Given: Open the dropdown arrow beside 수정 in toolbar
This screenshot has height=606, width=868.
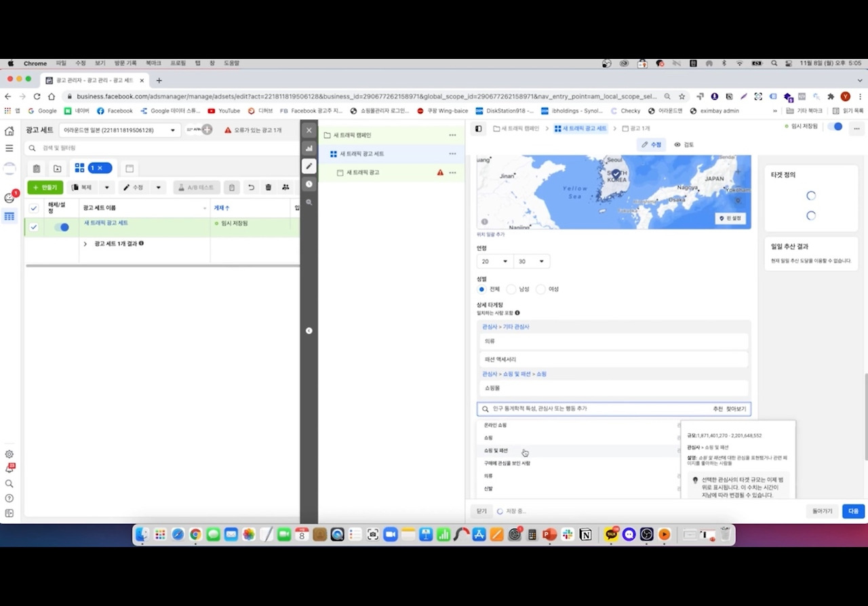Looking at the screenshot, I should tap(159, 187).
